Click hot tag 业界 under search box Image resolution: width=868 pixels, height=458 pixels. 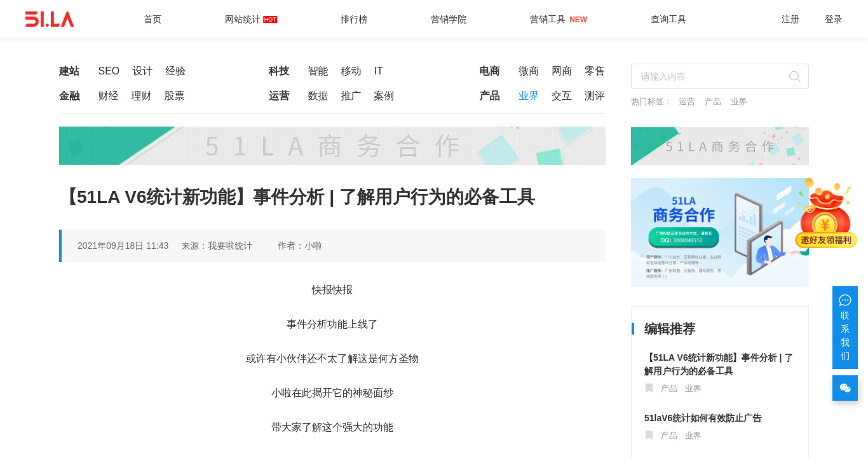coord(739,102)
